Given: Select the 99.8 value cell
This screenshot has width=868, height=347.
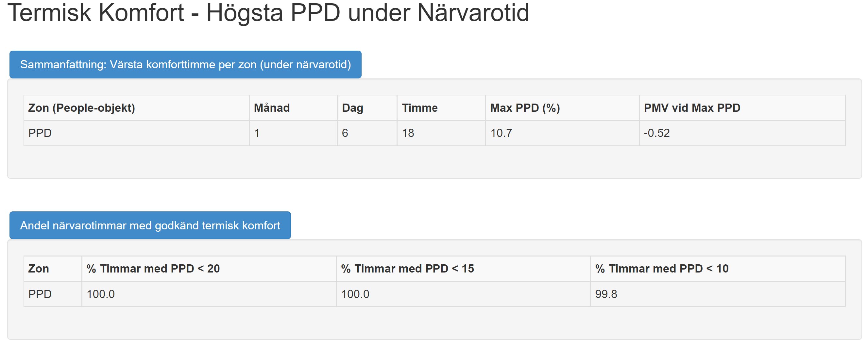Looking at the screenshot, I should (x=606, y=294).
